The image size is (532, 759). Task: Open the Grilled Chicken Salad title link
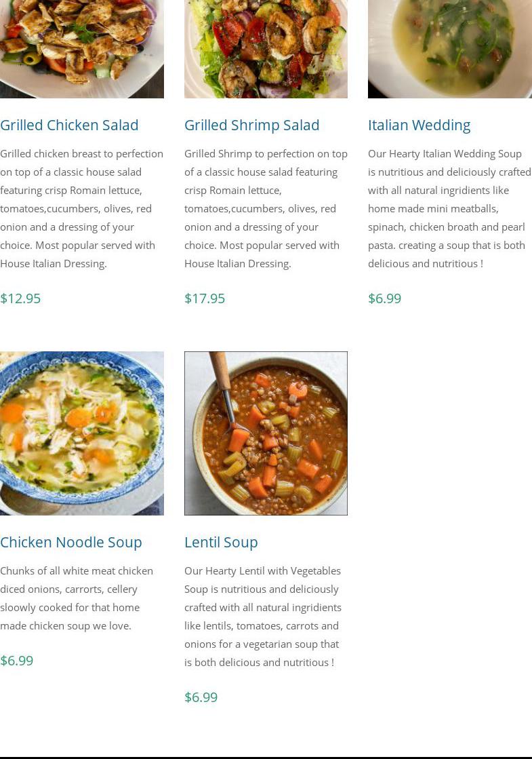(69, 125)
